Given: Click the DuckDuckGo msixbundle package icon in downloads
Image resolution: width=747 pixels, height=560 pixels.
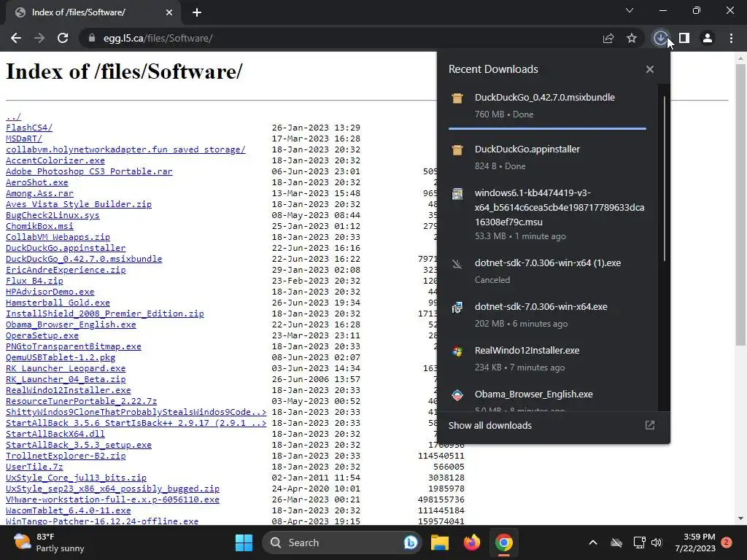Looking at the screenshot, I should [457, 98].
